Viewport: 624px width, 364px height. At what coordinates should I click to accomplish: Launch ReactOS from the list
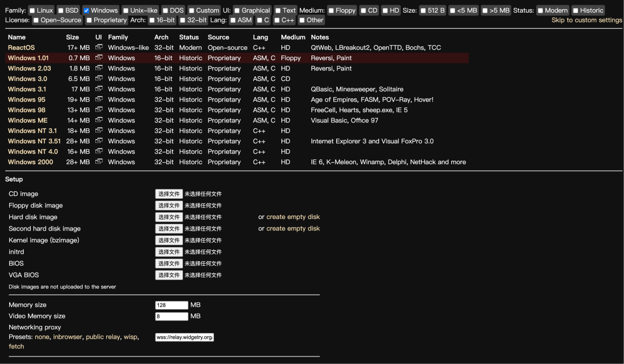pos(21,47)
